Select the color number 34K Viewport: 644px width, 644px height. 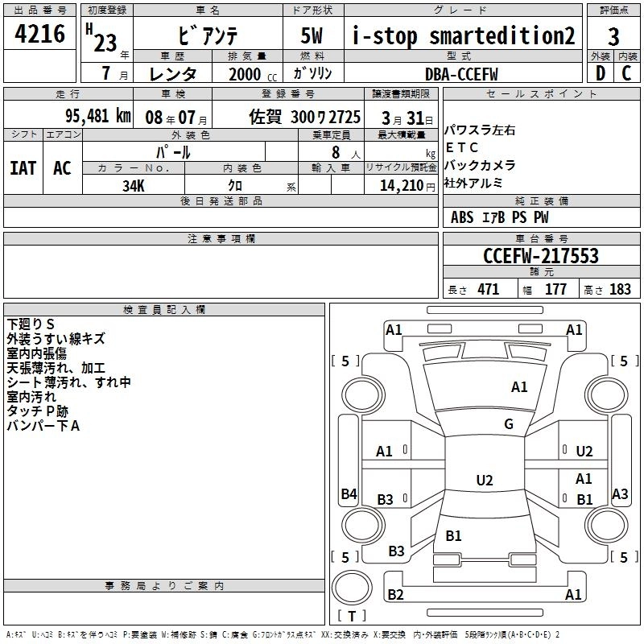[133, 185]
